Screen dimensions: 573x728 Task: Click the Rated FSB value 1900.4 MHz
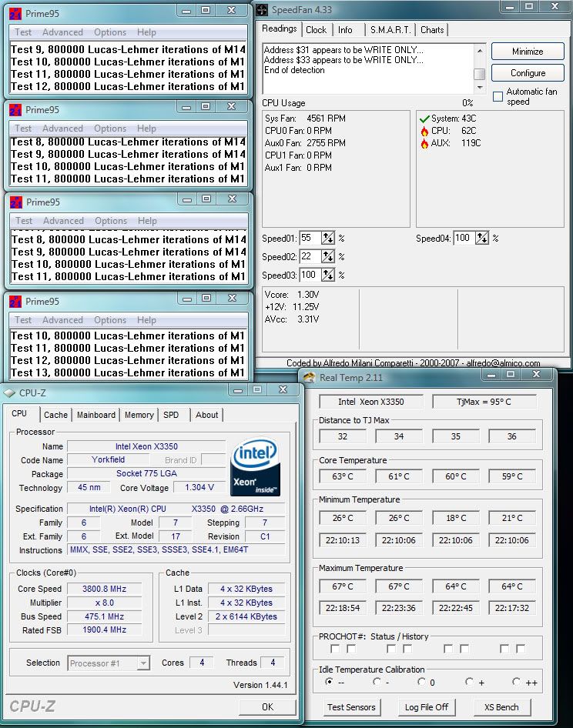(x=104, y=629)
